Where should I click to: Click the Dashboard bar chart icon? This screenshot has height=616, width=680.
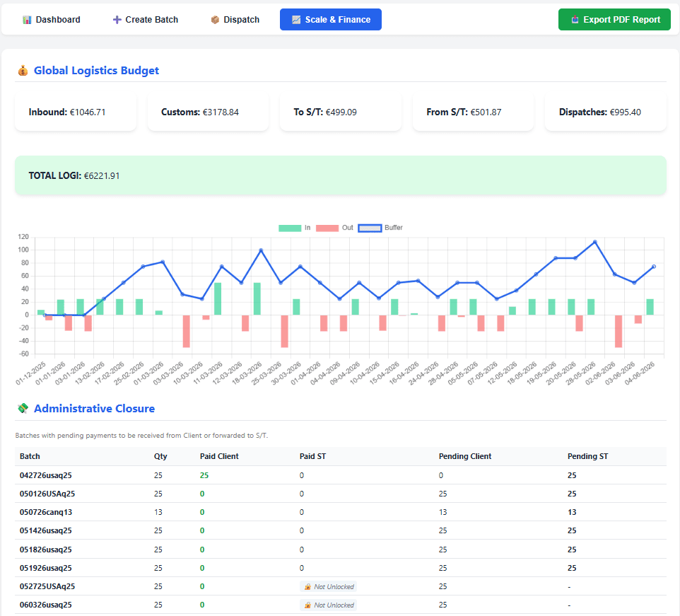click(x=27, y=20)
